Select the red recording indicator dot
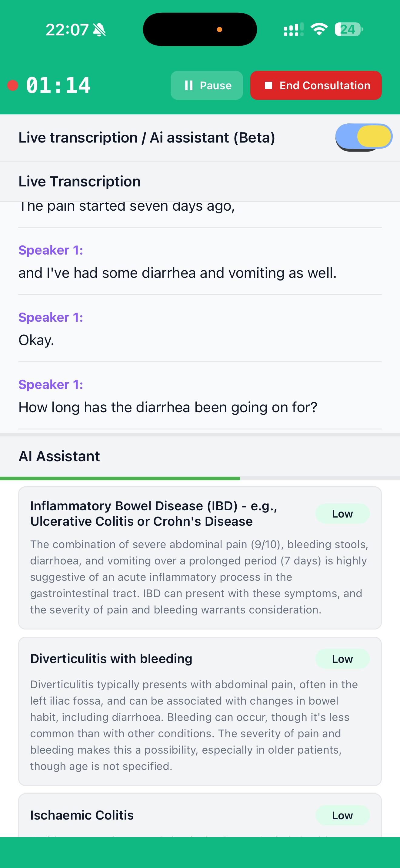This screenshot has width=400, height=868. click(x=12, y=85)
